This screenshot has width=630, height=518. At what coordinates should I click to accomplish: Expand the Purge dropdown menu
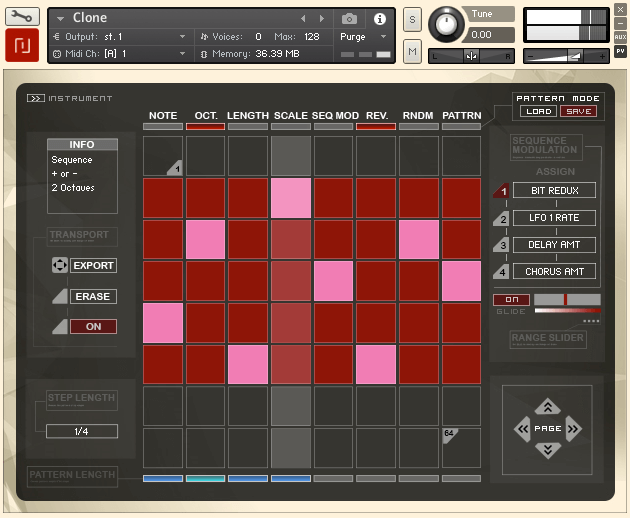click(364, 36)
